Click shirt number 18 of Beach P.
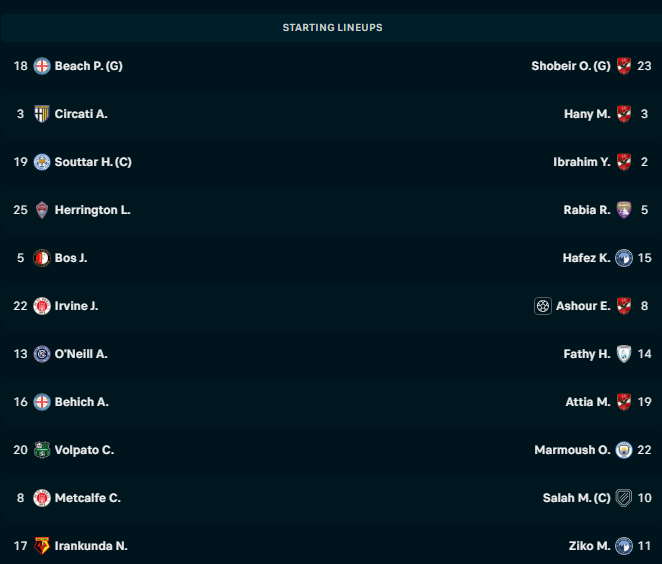The image size is (662, 564). [20, 66]
